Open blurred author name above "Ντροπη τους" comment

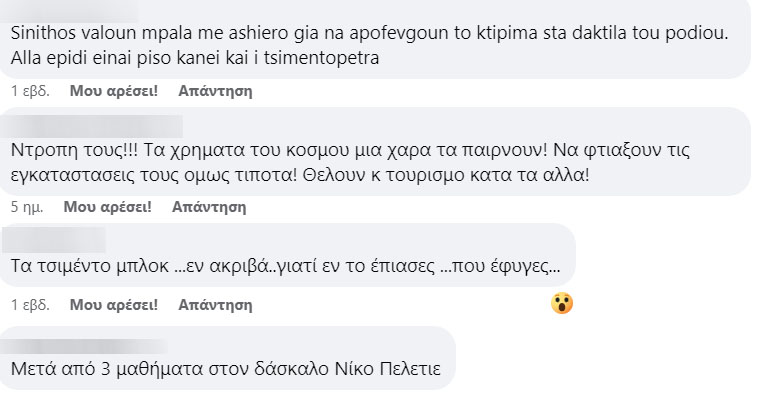(x=93, y=126)
